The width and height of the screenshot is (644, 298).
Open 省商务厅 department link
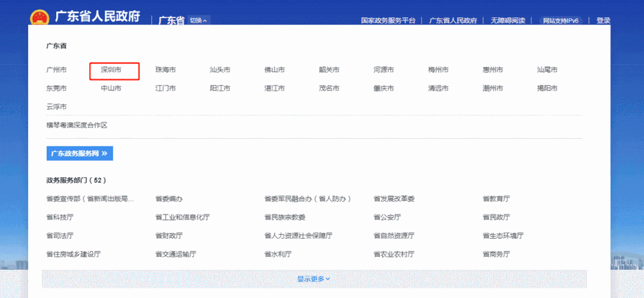[x=496, y=254]
